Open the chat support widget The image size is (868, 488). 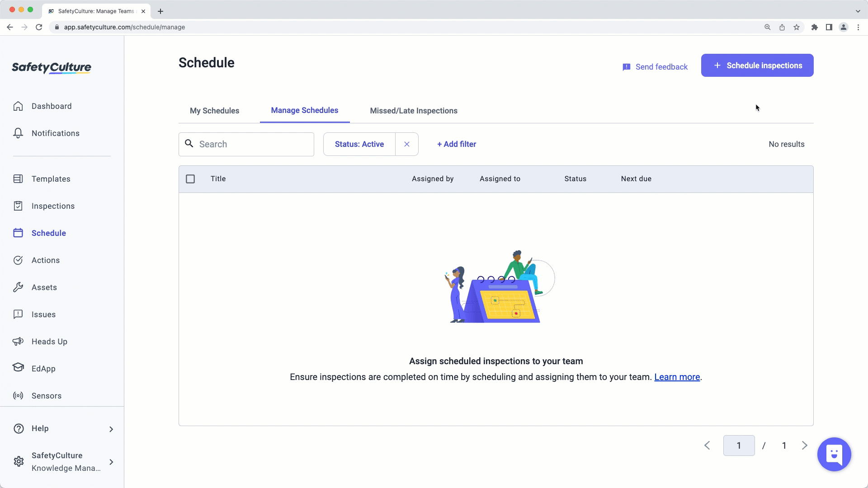(x=834, y=454)
